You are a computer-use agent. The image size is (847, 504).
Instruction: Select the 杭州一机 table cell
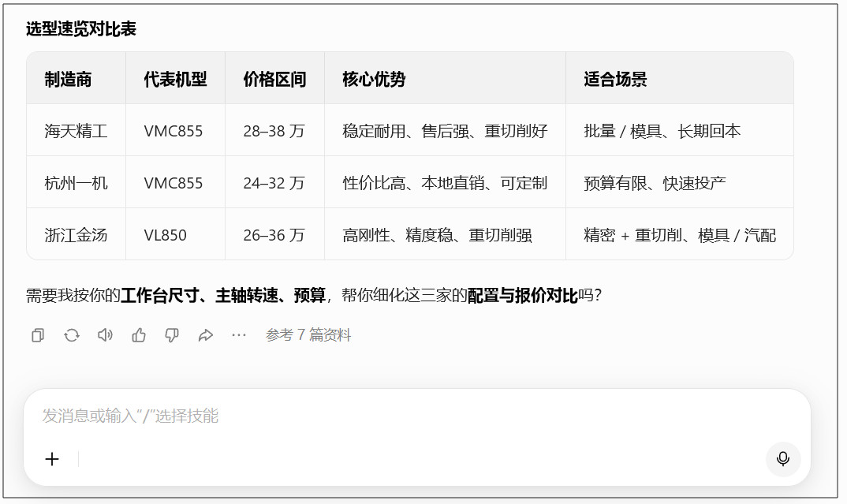76,183
